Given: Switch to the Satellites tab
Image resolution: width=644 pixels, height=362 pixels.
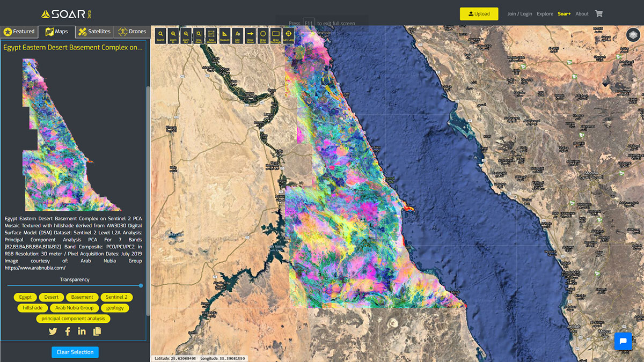Looking at the screenshot, I should tap(94, 32).
